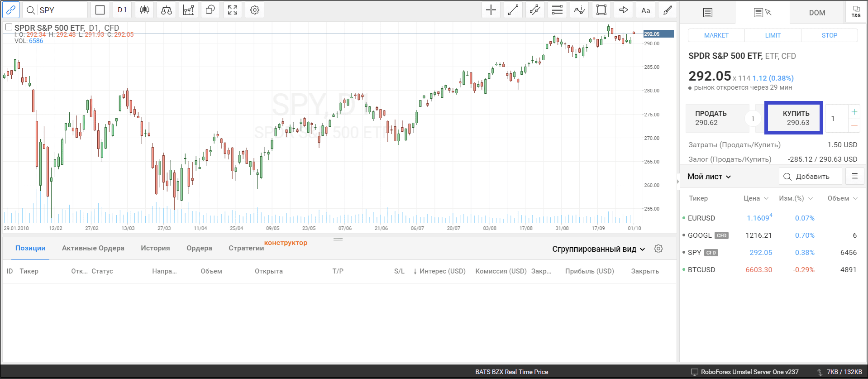This screenshot has width=868, height=379.
Task: Collapse the right panel via side arrow
Action: 678,181
